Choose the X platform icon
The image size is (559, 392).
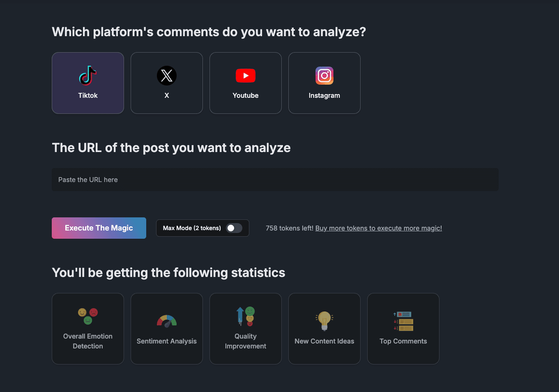coord(166,76)
